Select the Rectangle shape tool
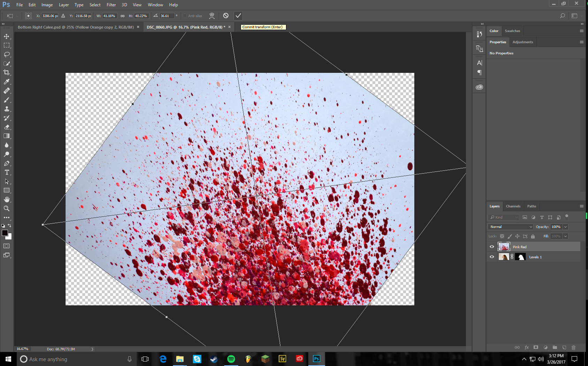The height and width of the screenshot is (366, 588). pos(7,190)
